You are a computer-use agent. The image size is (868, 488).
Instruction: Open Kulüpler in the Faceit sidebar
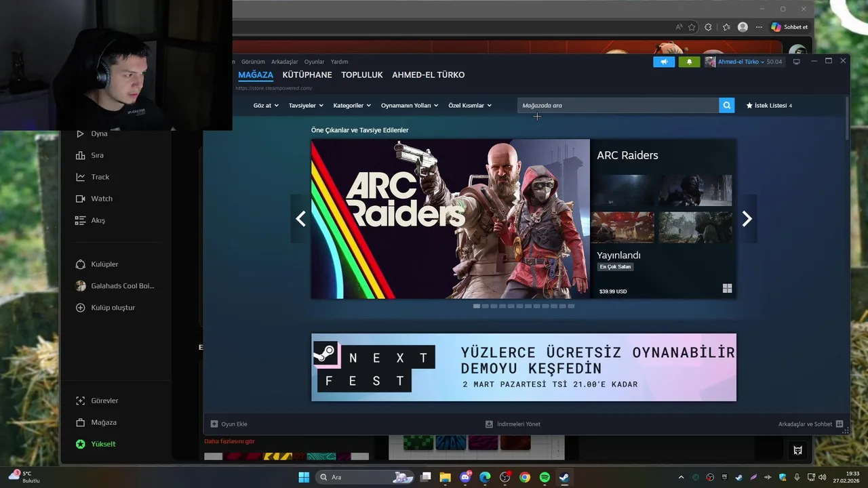coord(97,264)
